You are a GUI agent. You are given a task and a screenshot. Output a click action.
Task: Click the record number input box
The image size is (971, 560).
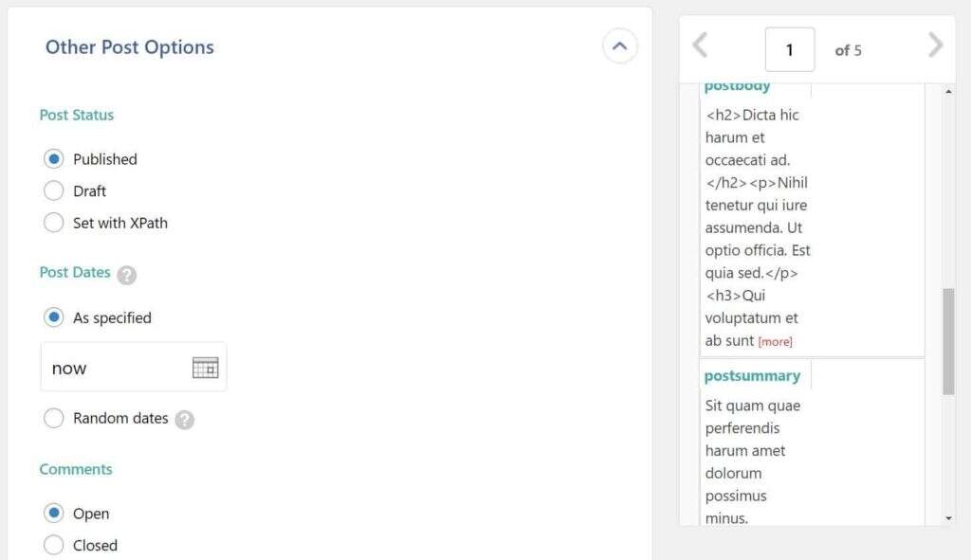(x=789, y=50)
